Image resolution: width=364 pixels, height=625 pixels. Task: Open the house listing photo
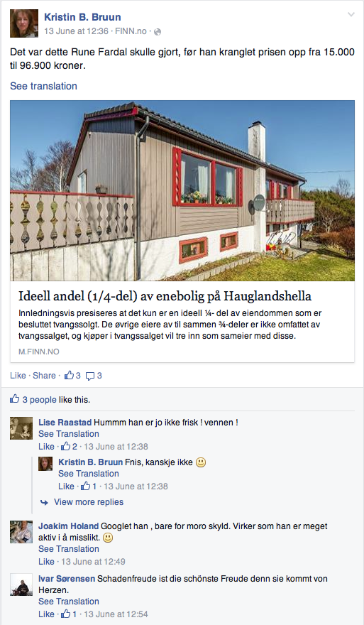[x=182, y=190]
